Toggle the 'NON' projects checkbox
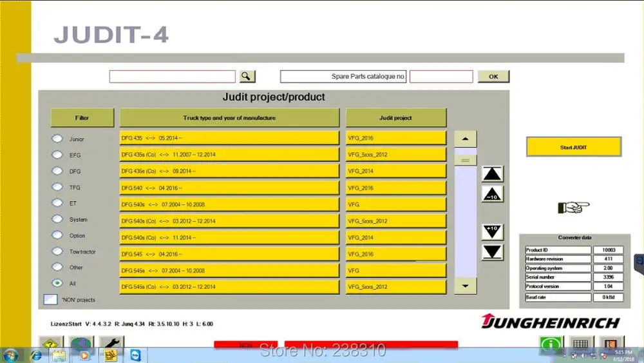This screenshot has width=644, height=363. click(50, 299)
